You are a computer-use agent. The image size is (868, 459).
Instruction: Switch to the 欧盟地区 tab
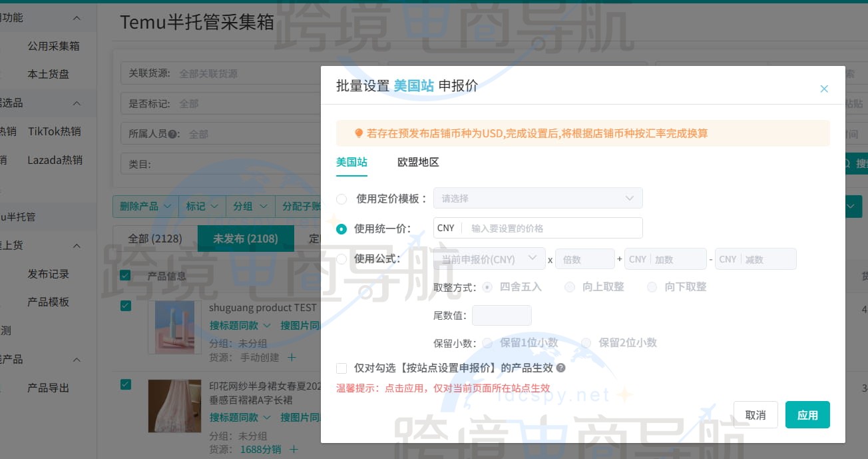point(417,162)
